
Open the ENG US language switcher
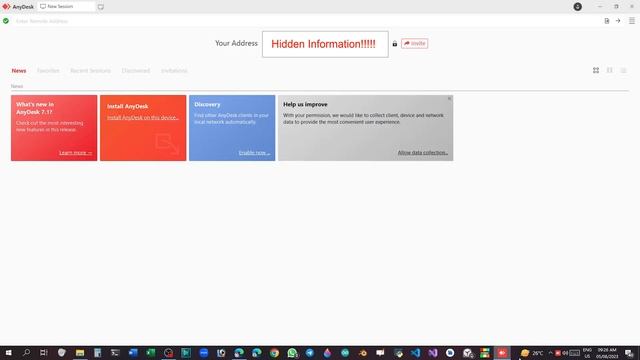tap(587, 353)
